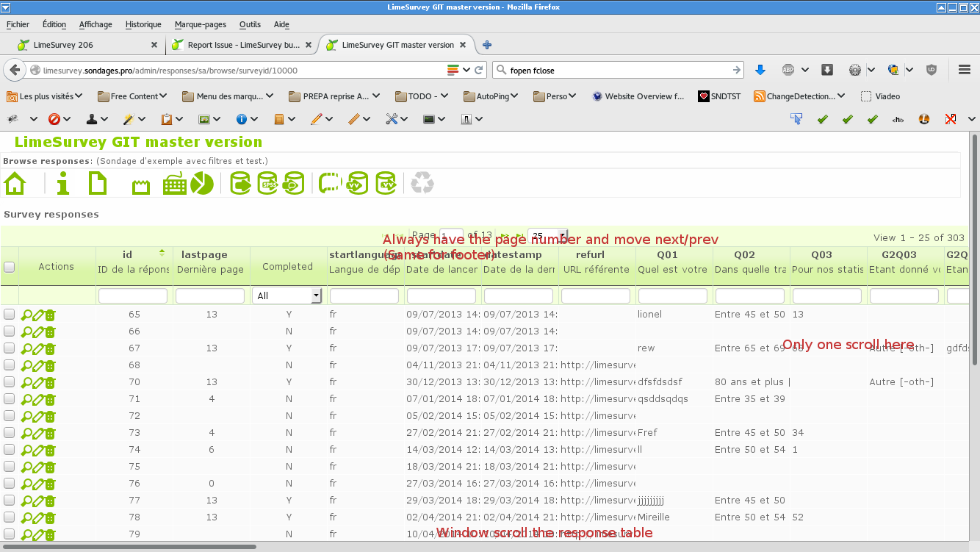The image size is (980, 552).
Task: Open the response summary info icon
Action: click(x=63, y=183)
